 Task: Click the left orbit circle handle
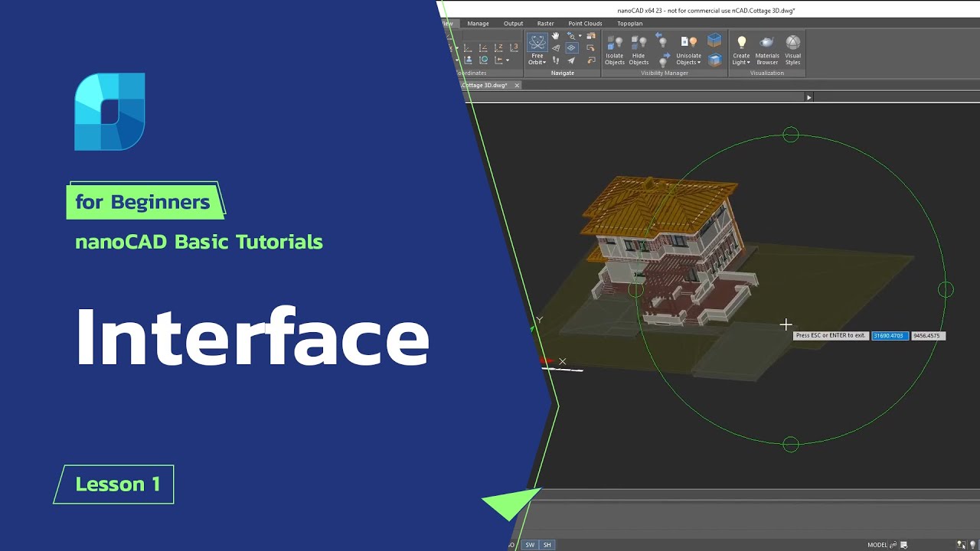pos(636,289)
